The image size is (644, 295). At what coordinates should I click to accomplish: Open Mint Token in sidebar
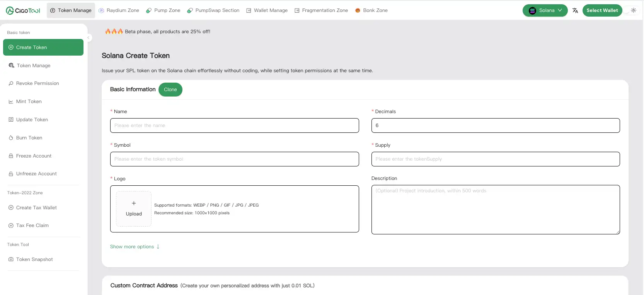click(x=29, y=102)
